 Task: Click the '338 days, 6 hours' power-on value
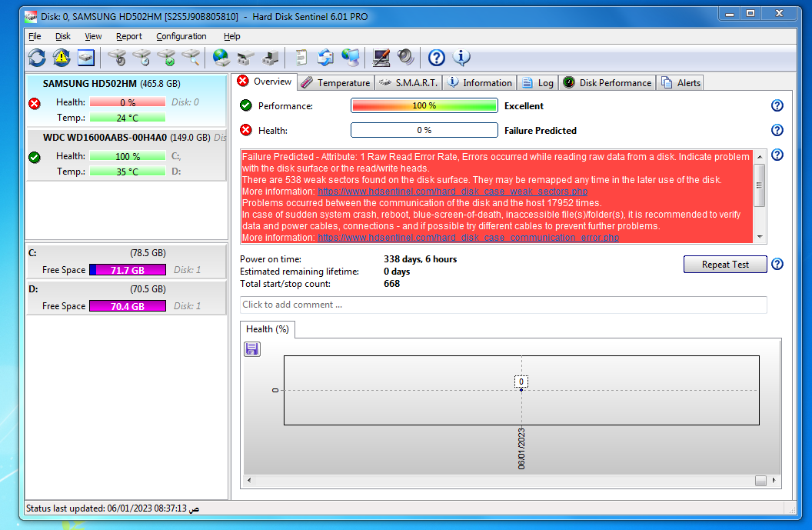click(x=420, y=259)
